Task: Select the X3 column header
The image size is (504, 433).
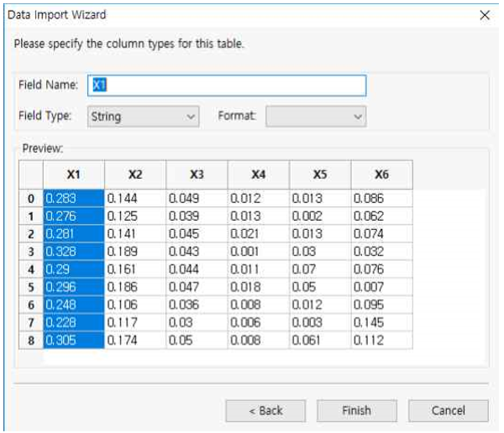Action: click(x=197, y=174)
